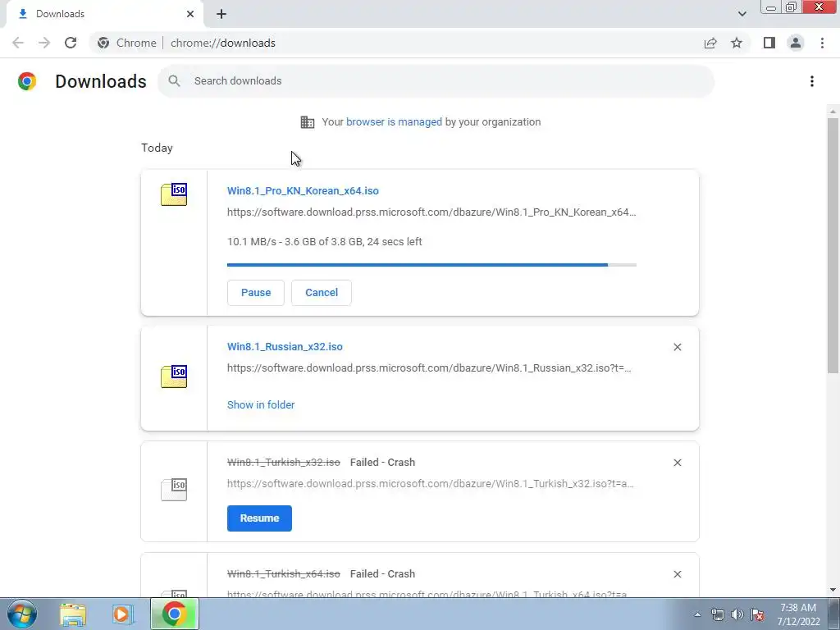Screen dimensions: 840x630
Task: Click the Downloads page title
Action: [x=101, y=81]
